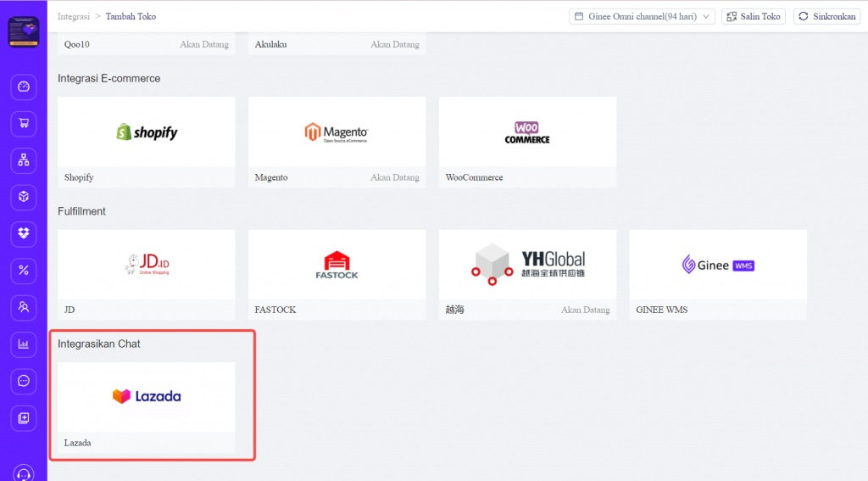Image resolution: width=868 pixels, height=481 pixels.
Task: Click Akan Datang beside Qoo10
Action: (x=204, y=44)
